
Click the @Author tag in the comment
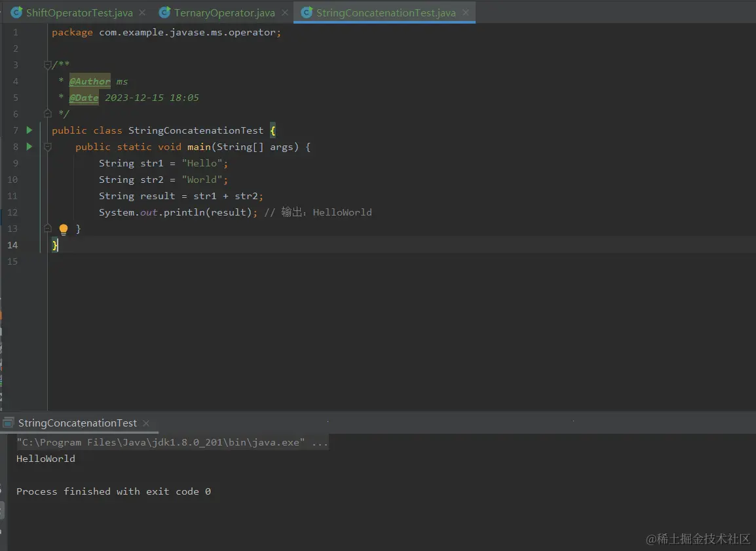point(90,81)
